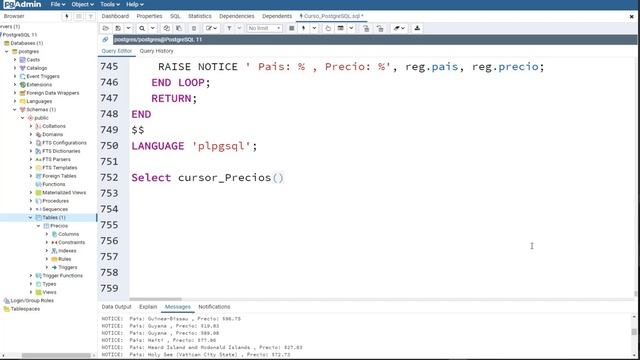Viewport: 640px width, 360px height.
Task: Select the Login/Group Roles item
Action: coord(32,300)
